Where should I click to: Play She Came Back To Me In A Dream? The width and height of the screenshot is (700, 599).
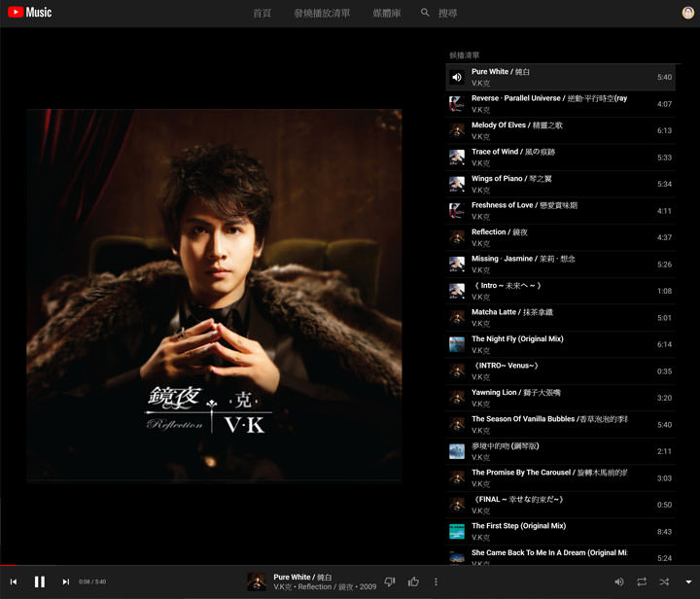coord(560,556)
